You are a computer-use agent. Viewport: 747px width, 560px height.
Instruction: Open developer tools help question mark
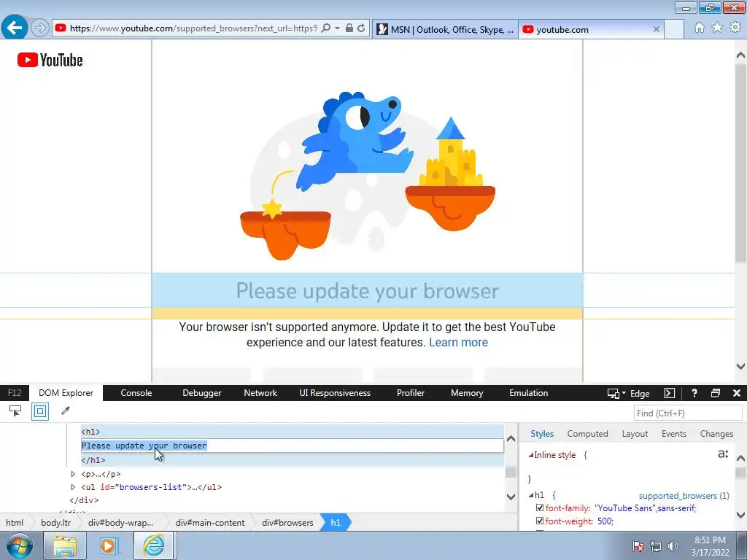click(694, 393)
